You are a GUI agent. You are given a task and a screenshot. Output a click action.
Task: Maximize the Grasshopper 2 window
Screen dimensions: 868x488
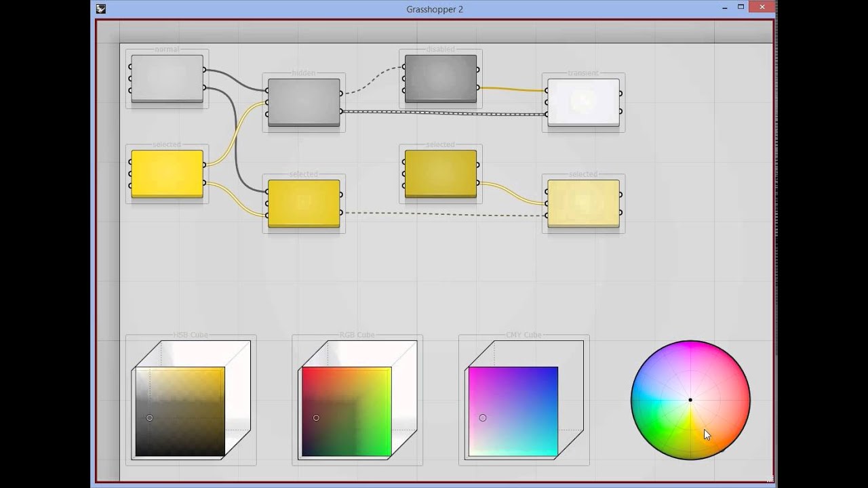coord(741,7)
